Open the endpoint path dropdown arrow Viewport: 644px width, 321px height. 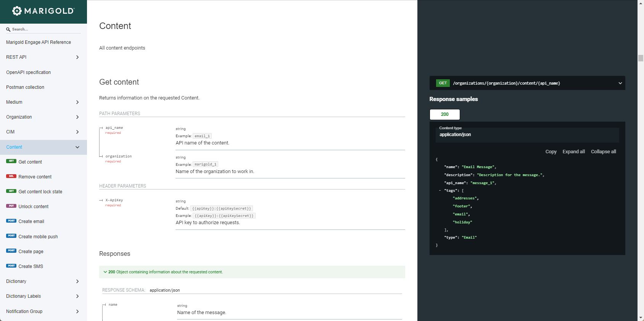(620, 83)
